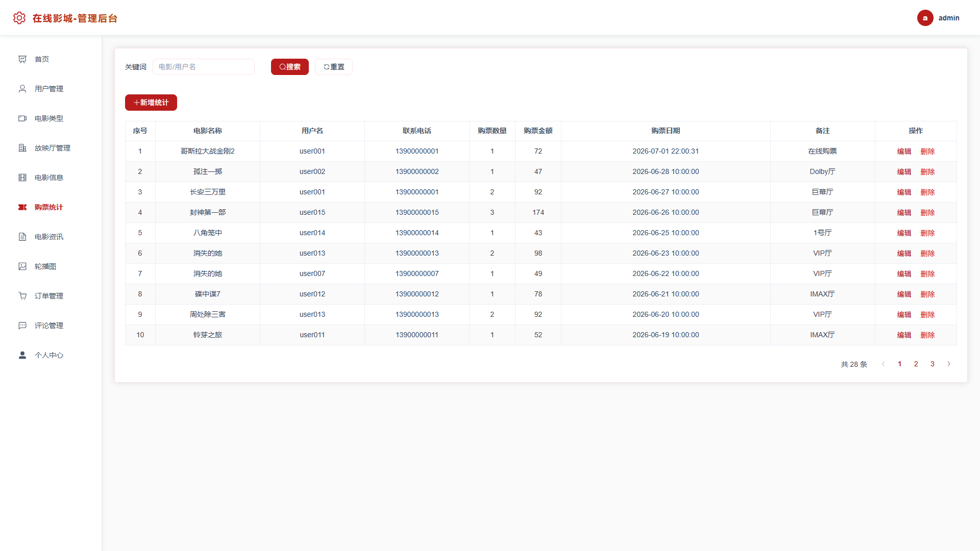Open 放映厅管理 menu item

pyautogui.click(x=51, y=148)
